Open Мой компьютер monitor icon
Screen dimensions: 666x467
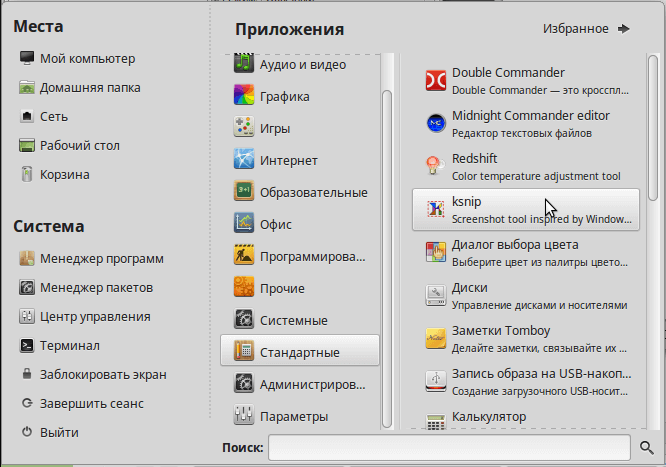pos(27,58)
